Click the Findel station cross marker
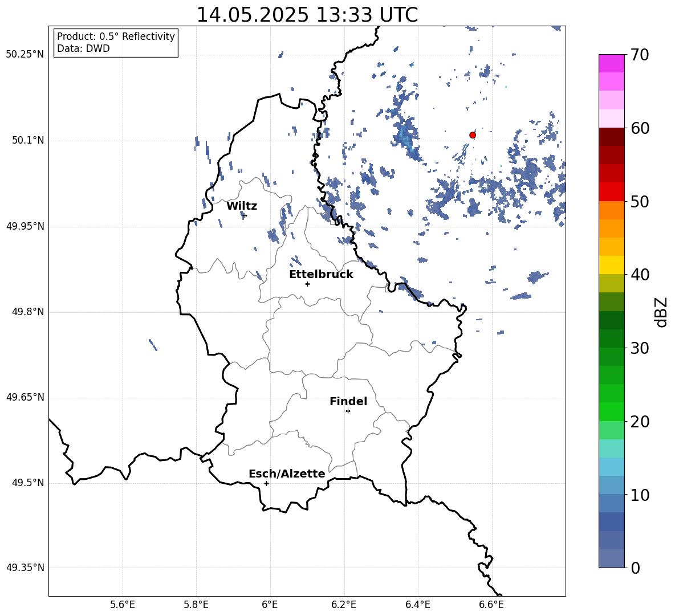This screenshot has height=616, width=675. click(348, 411)
